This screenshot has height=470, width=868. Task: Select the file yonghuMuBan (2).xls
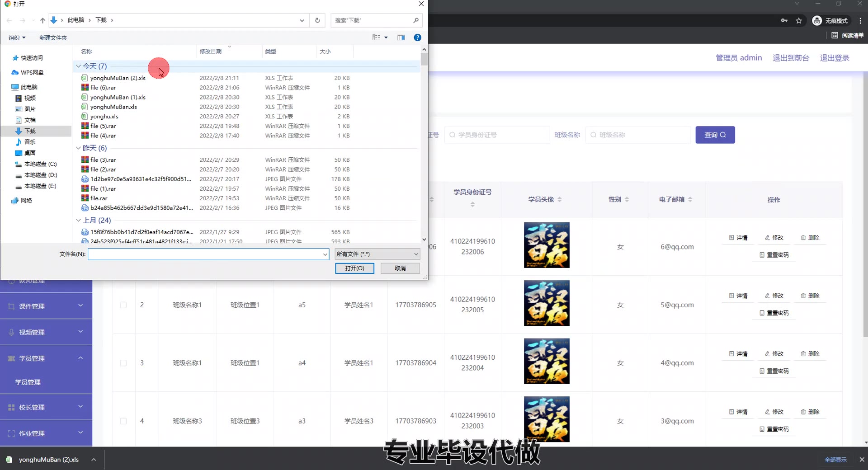[118, 78]
